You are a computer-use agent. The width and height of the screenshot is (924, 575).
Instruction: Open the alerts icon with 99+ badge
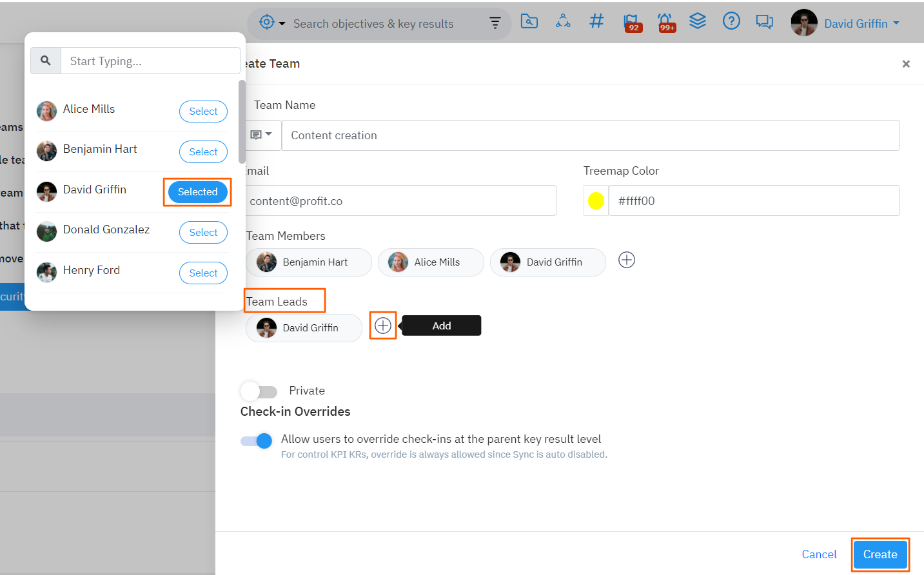[665, 23]
